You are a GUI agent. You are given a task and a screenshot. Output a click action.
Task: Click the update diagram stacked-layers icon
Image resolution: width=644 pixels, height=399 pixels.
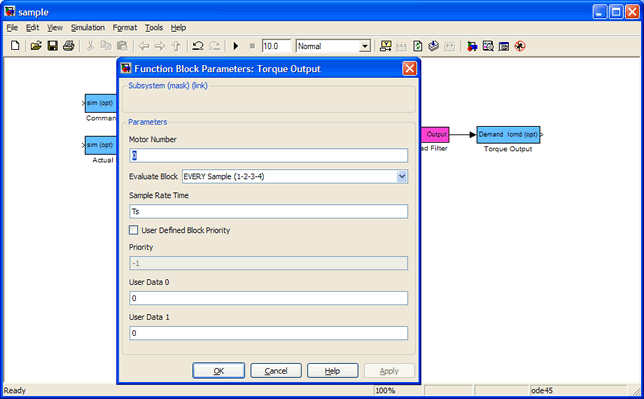tap(433, 46)
